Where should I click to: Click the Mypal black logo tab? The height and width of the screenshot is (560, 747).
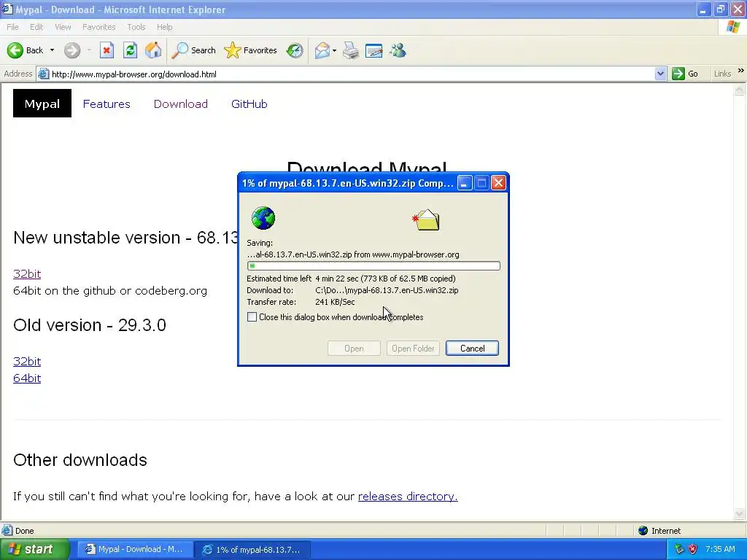click(x=42, y=104)
